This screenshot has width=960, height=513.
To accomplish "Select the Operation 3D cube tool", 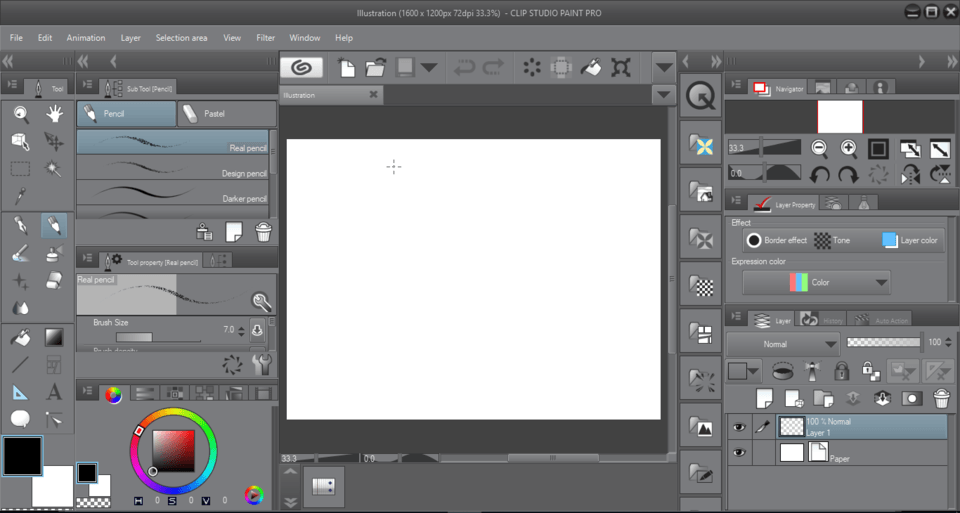I will pyautogui.click(x=20, y=141).
